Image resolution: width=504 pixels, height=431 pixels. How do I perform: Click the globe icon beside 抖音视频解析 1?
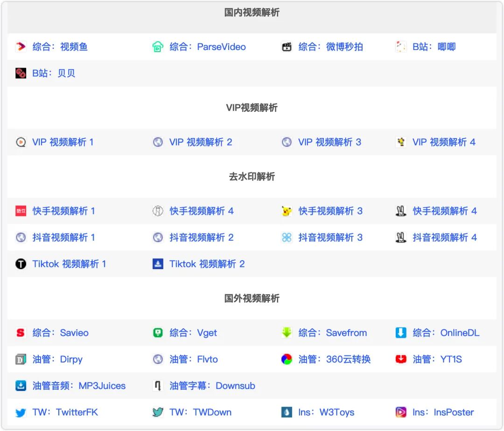[21, 237]
